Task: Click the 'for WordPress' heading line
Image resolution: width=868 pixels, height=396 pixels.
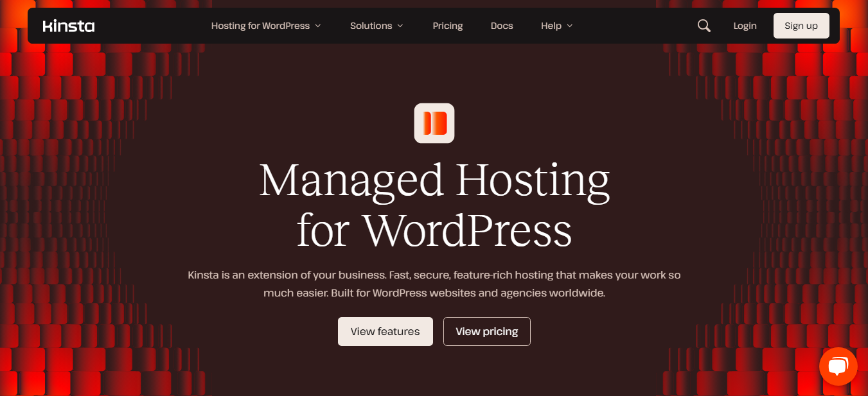Action: click(434, 230)
